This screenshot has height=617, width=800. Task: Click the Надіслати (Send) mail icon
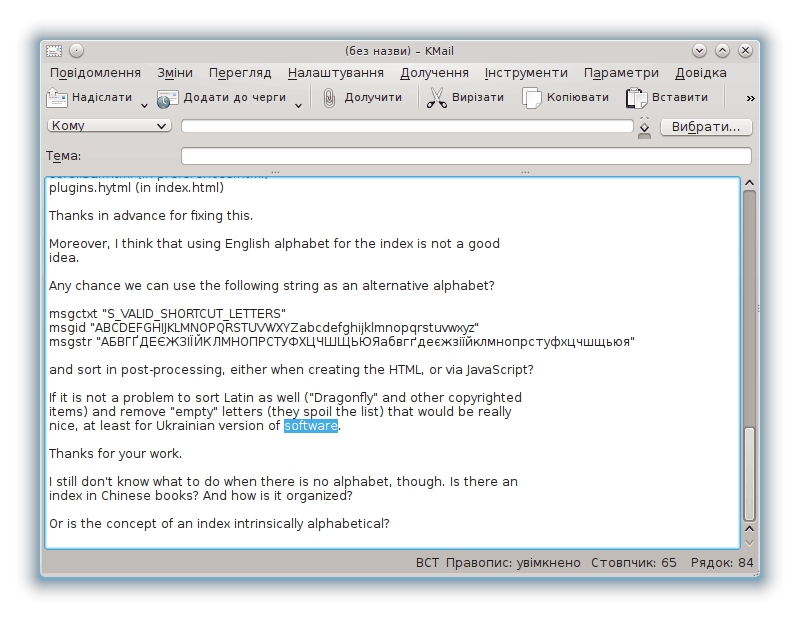coord(57,98)
